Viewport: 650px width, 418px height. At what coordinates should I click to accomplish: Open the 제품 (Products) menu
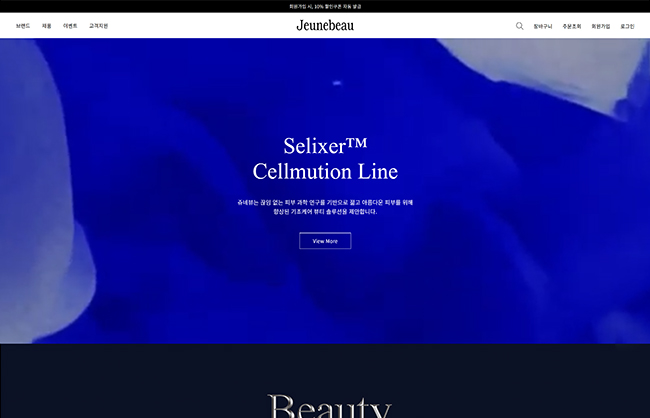[x=46, y=26]
